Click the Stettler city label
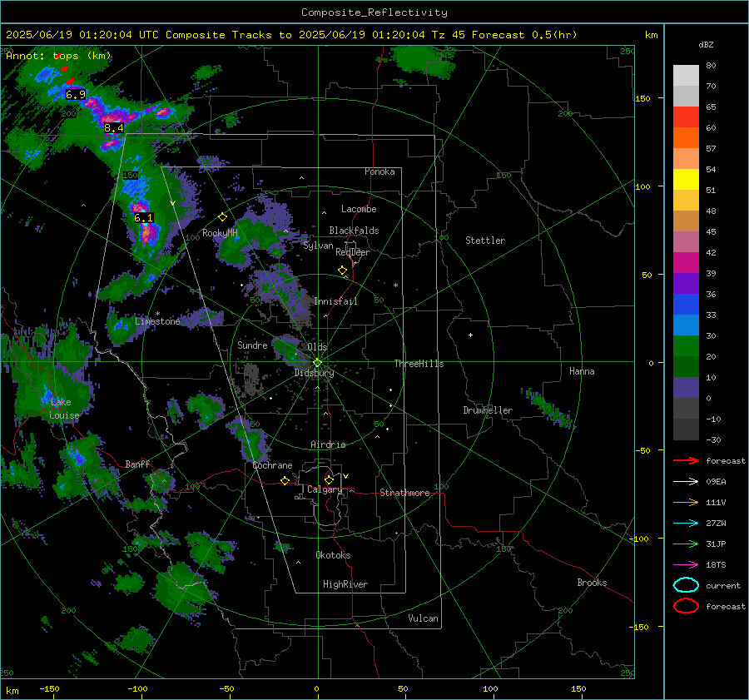Image resolution: width=749 pixels, height=700 pixels. [x=485, y=241]
